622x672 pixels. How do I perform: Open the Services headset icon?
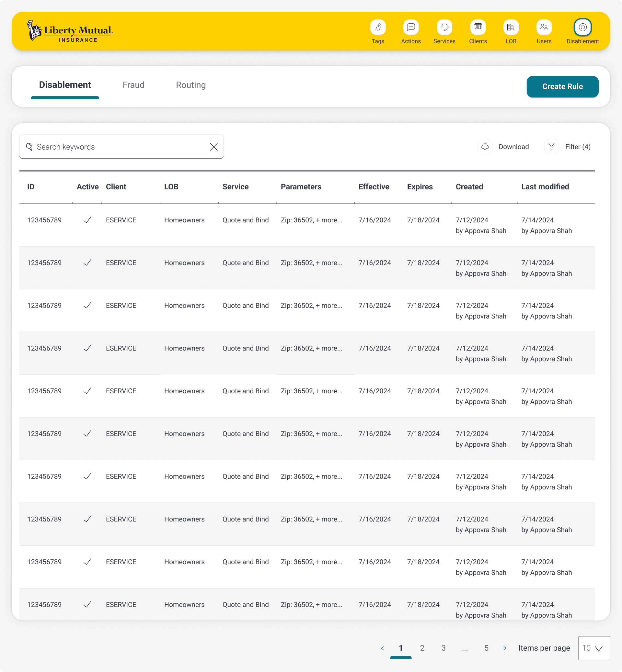444,27
